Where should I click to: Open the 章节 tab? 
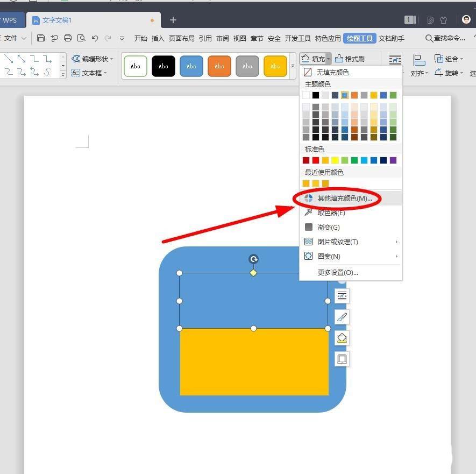[x=257, y=38]
